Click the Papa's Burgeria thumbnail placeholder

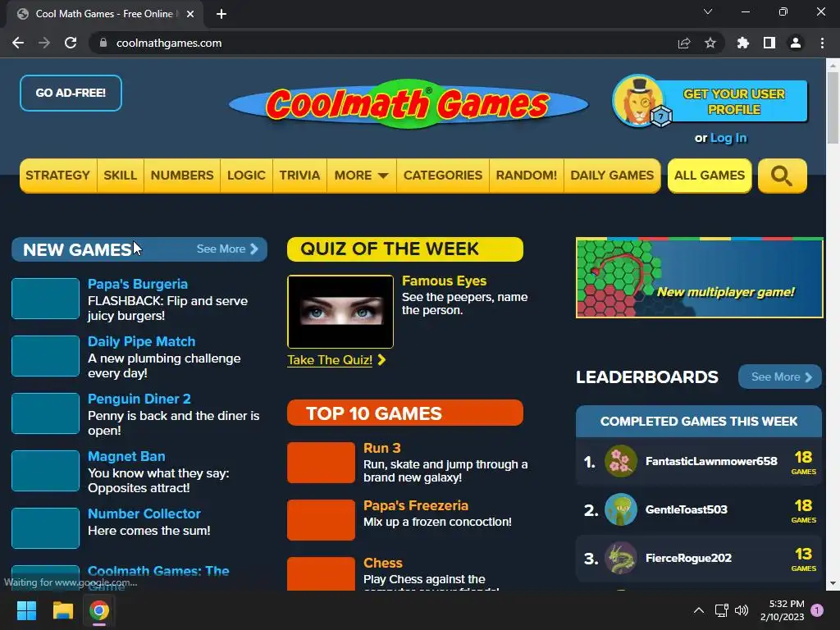click(46, 299)
